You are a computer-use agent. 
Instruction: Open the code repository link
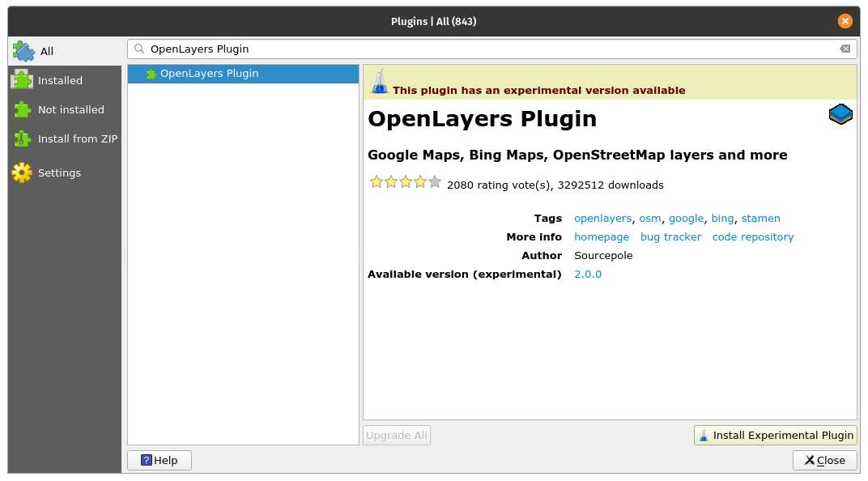point(752,237)
